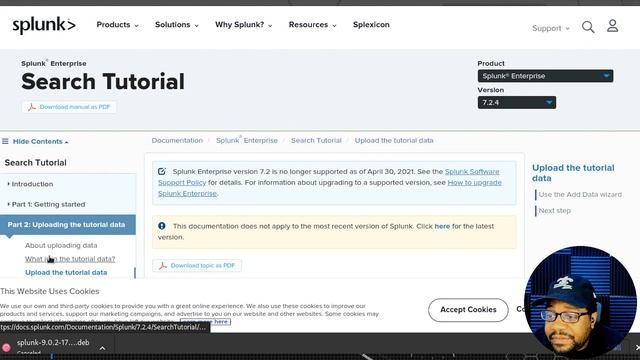The image size is (640, 360).
Task: Open the user account icon
Action: (x=612, y=26)
